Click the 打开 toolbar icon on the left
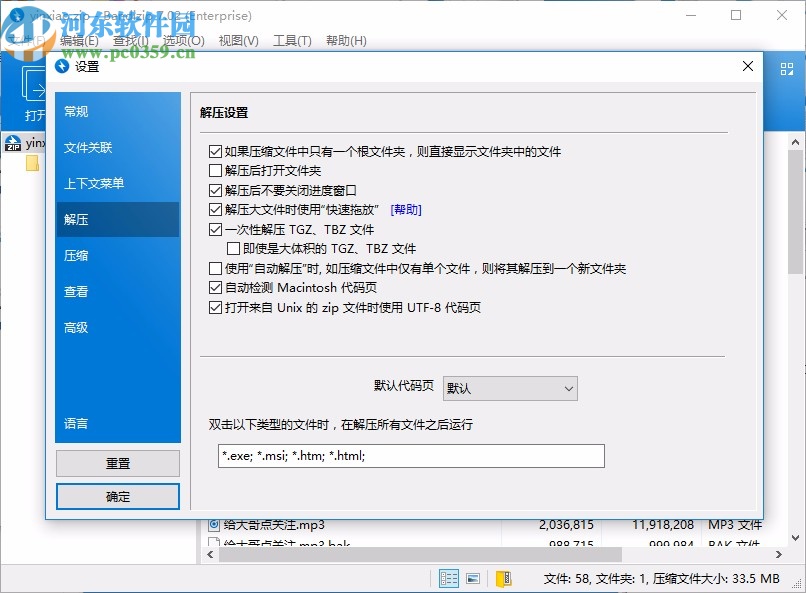Image resolution: width=806 pixels, height=593 pixels. (32, 95)
